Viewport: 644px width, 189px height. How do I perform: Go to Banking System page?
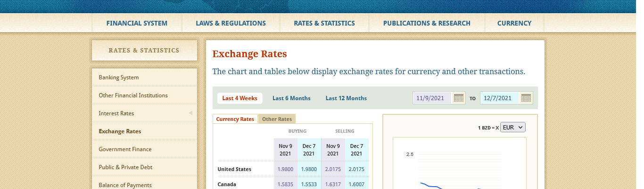(x=119, y=77)
